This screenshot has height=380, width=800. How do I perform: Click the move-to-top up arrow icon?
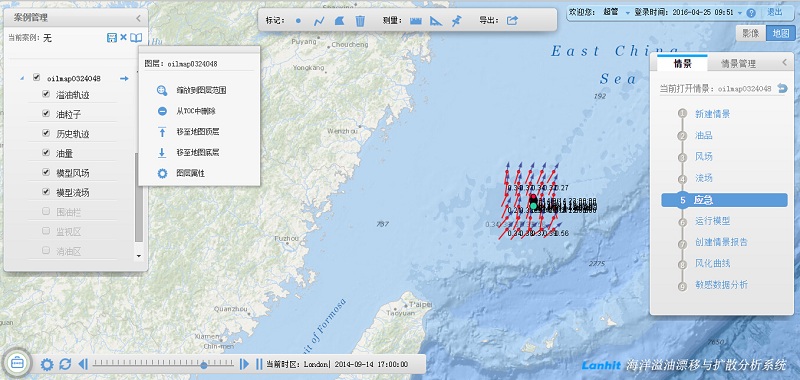162,132
